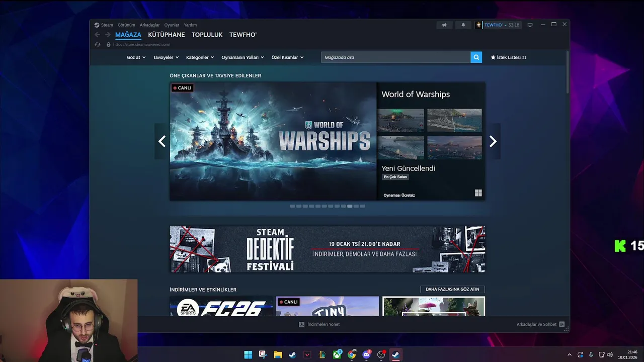Select bottom-left World of Warships screenshot
This screenshot has height=362, width=644.
tap(401, 148)
